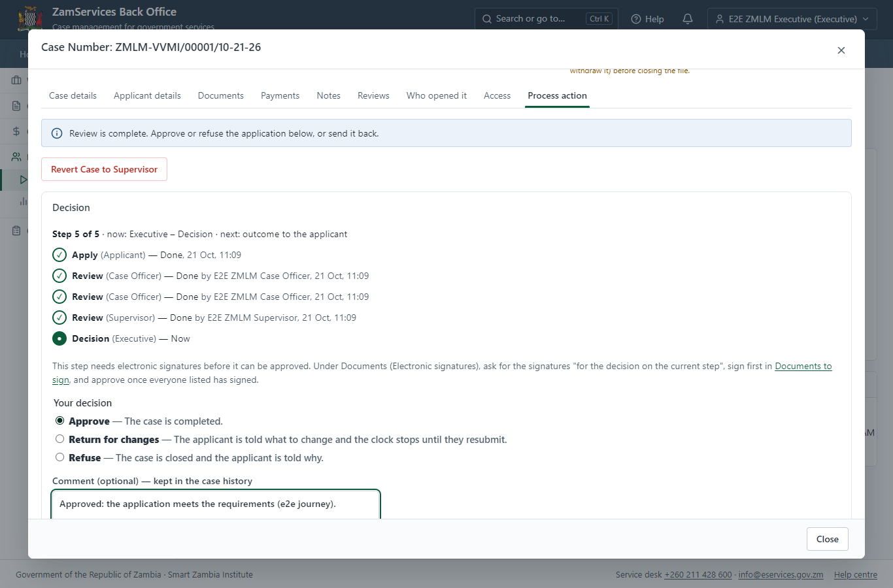Click the Zambia coat of arms logo
This screenshot has width=893, height=588.
[x=30, y=18]
